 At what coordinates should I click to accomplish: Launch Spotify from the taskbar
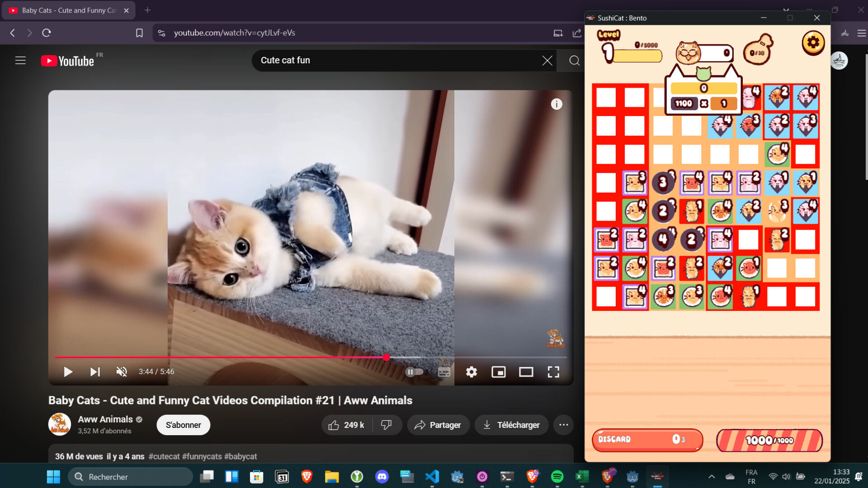pyautogui.click(x=557, y=477)
